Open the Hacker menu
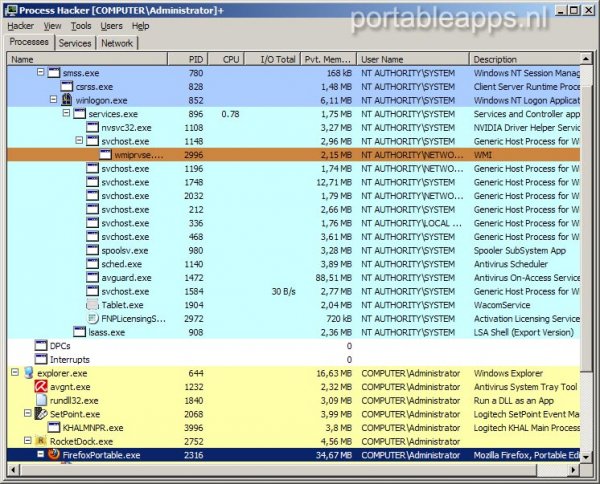600x484 pixels. [20, 26]
